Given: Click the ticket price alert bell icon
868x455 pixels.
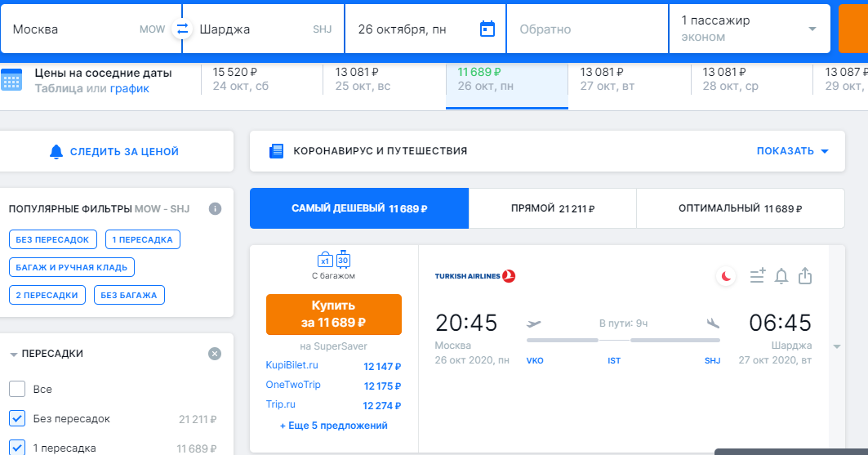Looking at the screenshot, I should (x=781, y=275).
